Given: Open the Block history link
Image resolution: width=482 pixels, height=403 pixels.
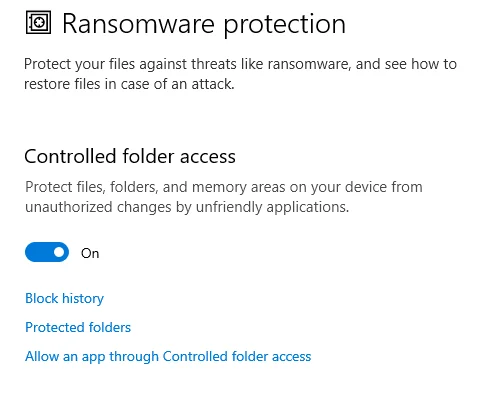Looking at the screenshot, I should 64,298.
